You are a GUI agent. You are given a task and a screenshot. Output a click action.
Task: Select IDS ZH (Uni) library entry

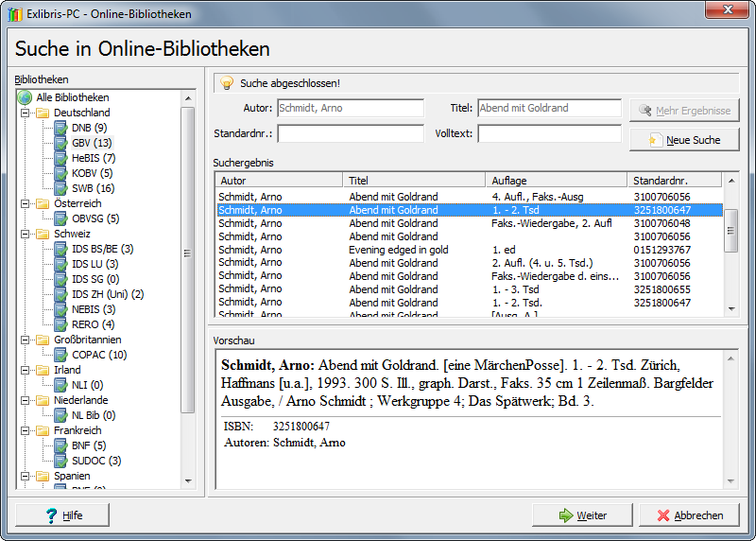(x=107, y=294)
